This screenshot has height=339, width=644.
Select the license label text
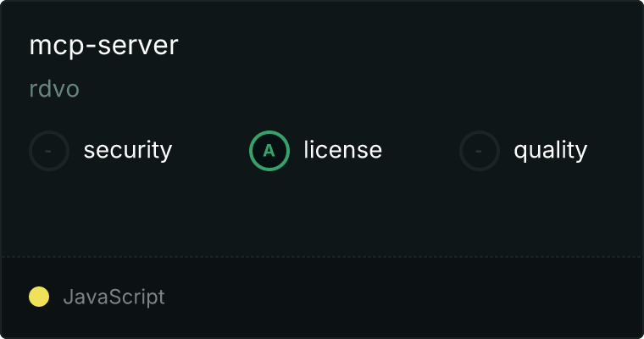(343, 149)
